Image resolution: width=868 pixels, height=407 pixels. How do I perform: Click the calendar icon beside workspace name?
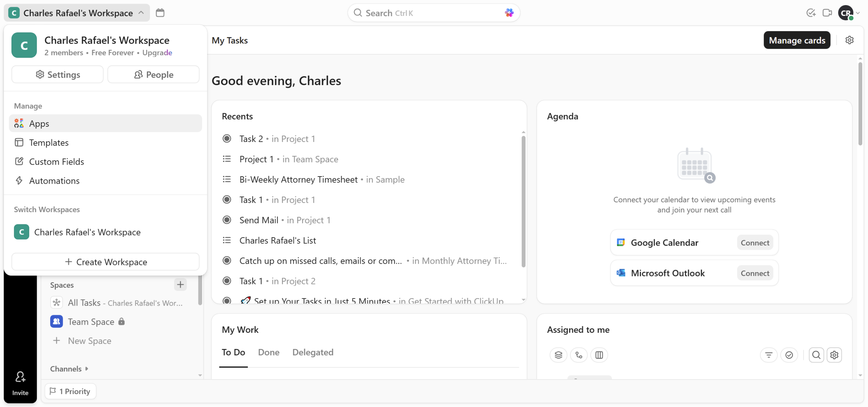tap(160, 13)
